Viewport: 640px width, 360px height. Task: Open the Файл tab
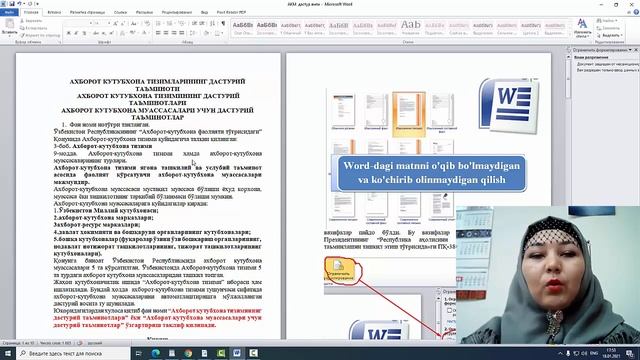coord(9,12)
